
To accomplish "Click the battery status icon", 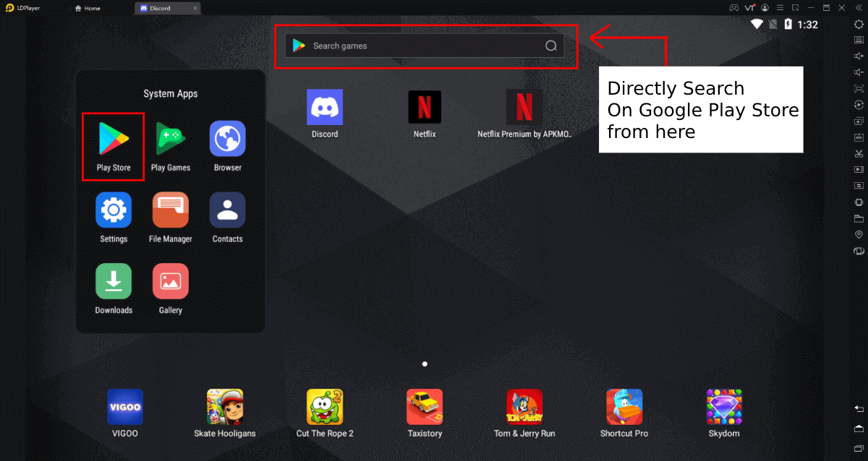I will point(788,24).
